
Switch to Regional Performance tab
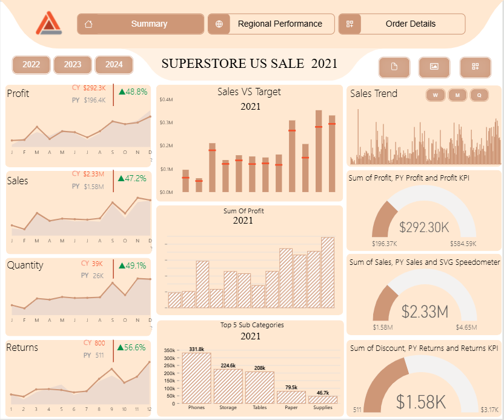point(271,24)
